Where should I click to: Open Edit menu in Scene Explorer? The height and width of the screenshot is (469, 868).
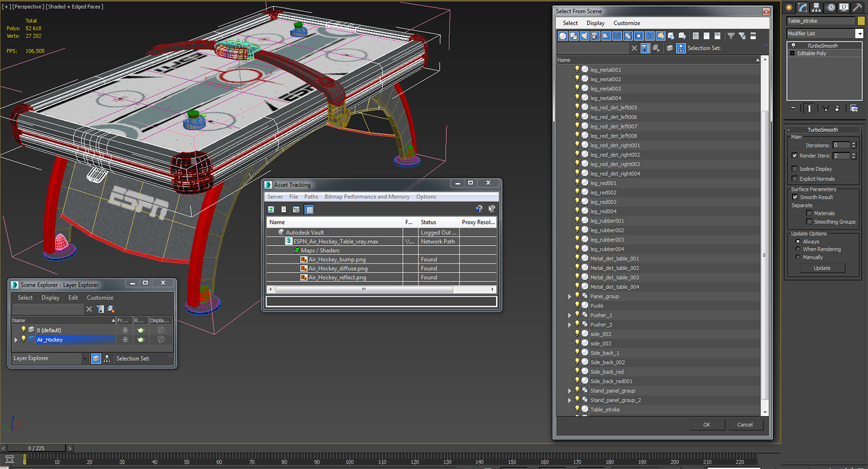coord(73,298)
